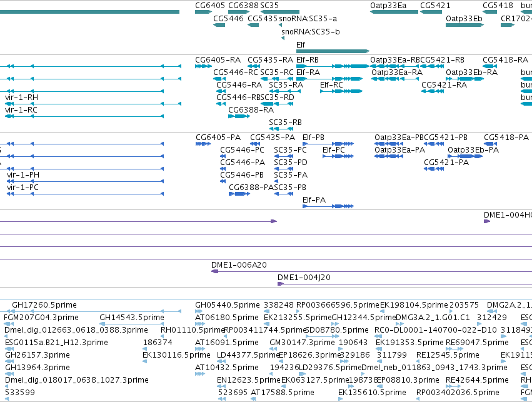Open EST EK130116.5prime
Viewport: 532px width, 402px height.
pos(176,355)
